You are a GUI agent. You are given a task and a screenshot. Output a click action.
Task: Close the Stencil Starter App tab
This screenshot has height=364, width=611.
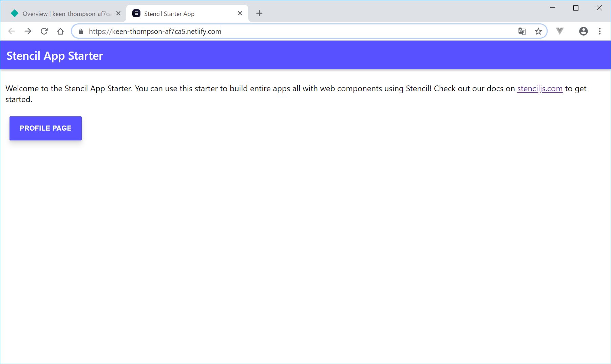(x=240, y=13)
